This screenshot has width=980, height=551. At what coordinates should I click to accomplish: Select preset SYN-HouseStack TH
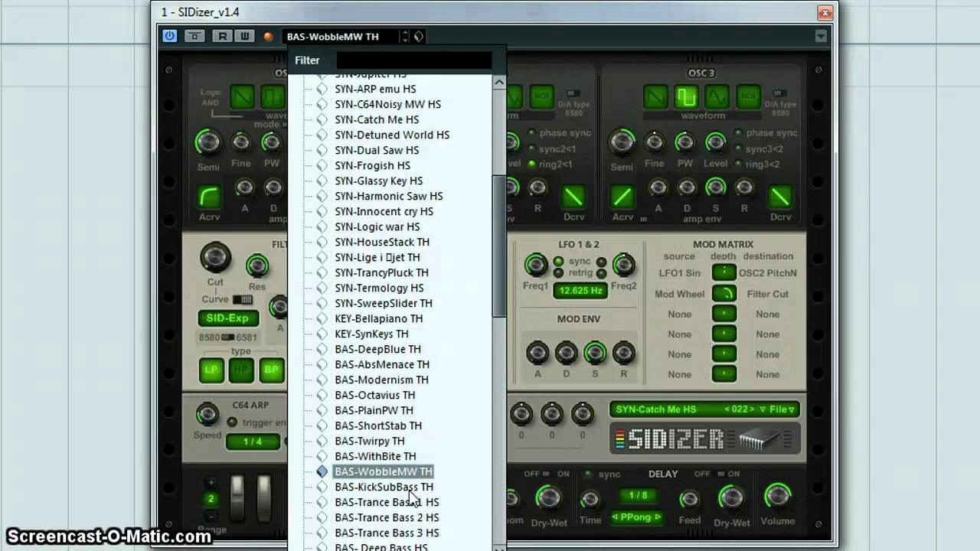click(x=382, y=242)
